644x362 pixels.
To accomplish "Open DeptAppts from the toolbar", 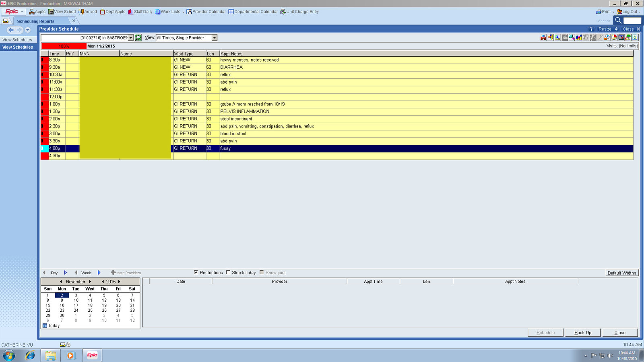I will coord(113,12).
